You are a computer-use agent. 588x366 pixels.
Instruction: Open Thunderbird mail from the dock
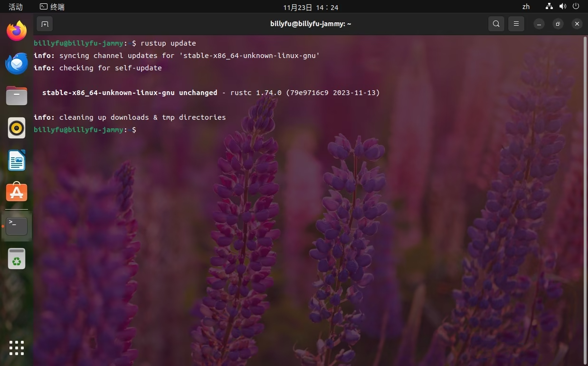(17, 64)
